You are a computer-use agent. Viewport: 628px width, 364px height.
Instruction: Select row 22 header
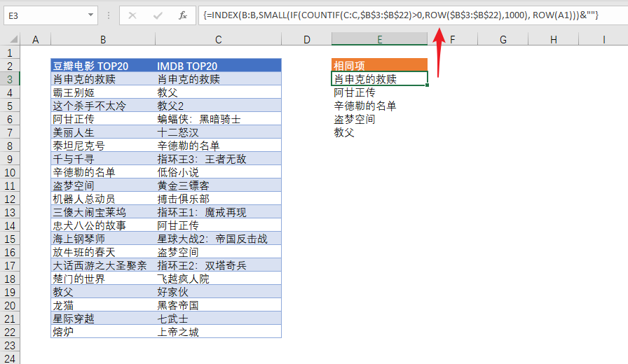(10, 332)
